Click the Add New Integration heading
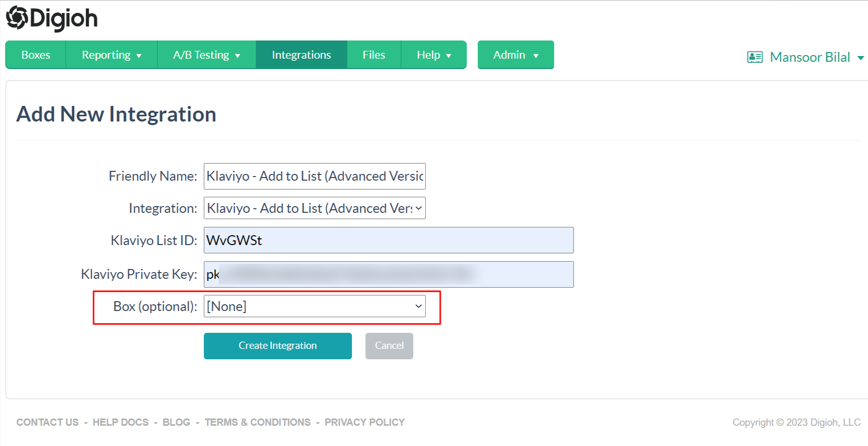Viewport: 868px width, 446px height. point(116,114)
